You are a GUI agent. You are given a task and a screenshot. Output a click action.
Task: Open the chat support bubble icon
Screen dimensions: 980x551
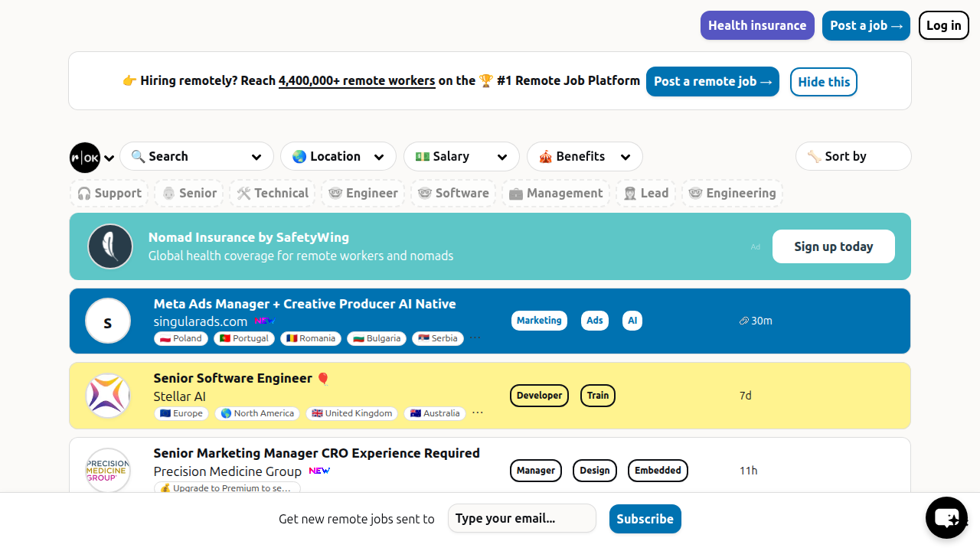click(x=946, y=518)
